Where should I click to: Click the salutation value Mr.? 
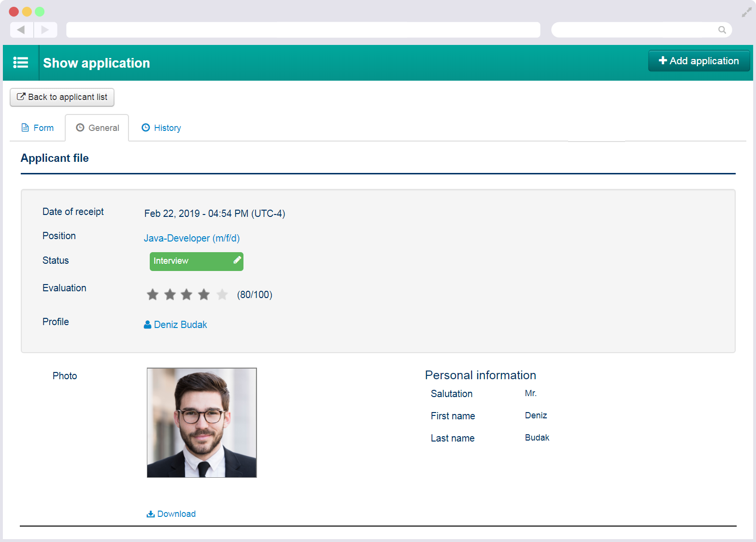531,393
